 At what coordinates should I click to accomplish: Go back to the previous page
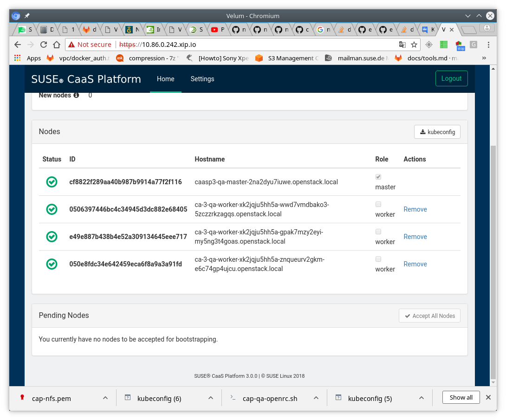(x=18, y=45)
